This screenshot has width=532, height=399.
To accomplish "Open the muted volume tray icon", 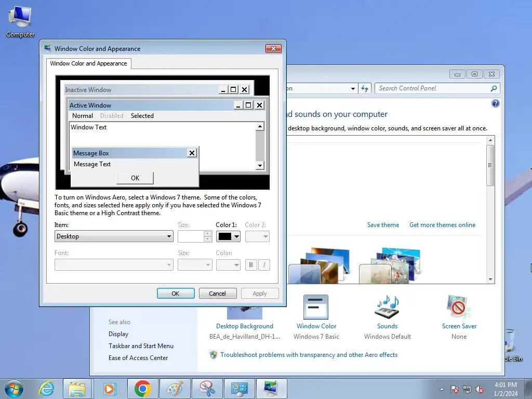I will coord(480,389).
